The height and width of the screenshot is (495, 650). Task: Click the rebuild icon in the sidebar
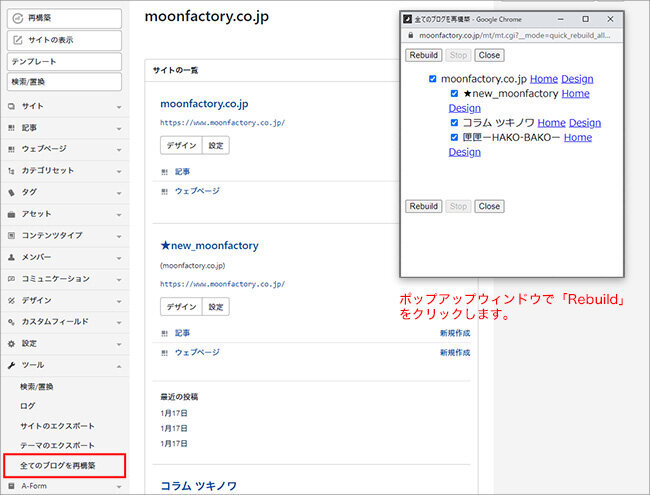[x=17, y=18]
